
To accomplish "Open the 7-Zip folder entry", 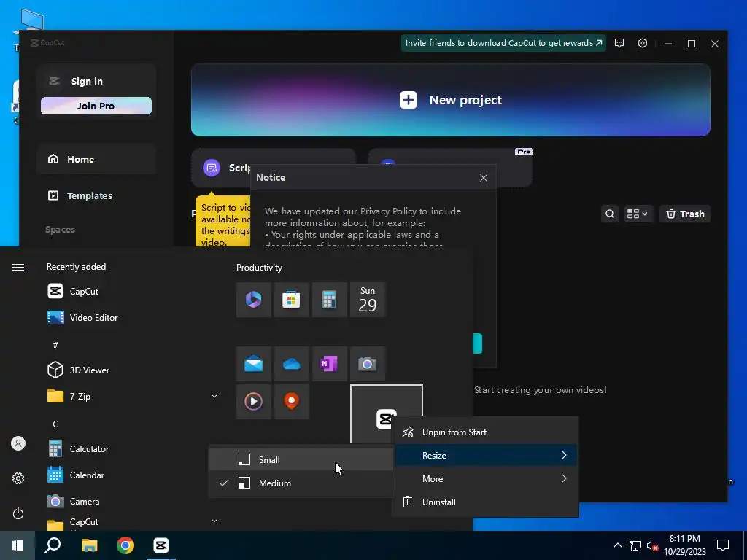I will [x=130, y=396].
